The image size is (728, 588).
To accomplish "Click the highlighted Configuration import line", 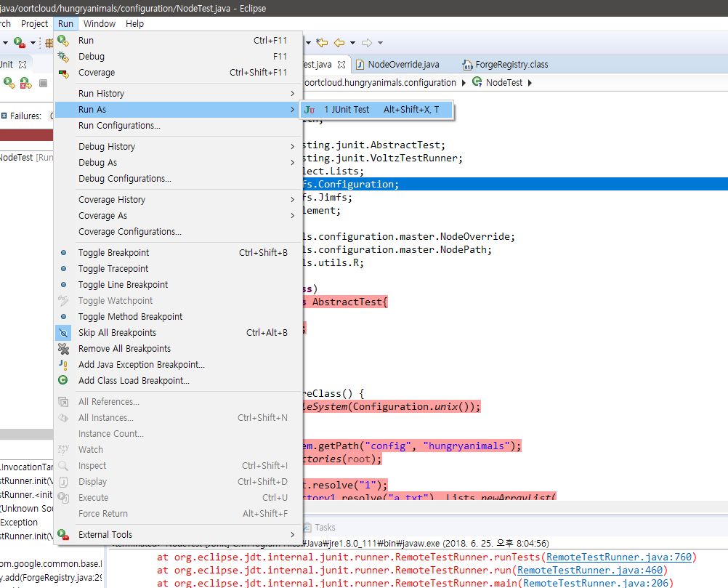I will pos(514,184).
